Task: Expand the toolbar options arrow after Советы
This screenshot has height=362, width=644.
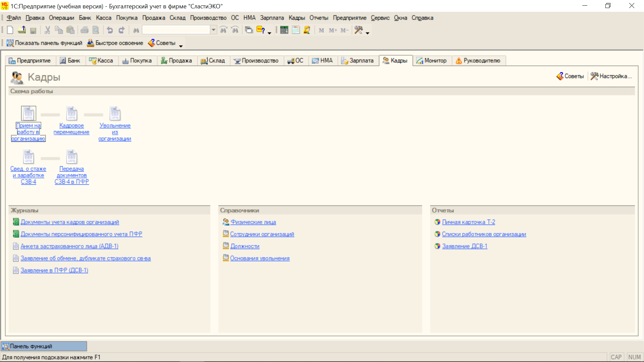Action: 181,46
